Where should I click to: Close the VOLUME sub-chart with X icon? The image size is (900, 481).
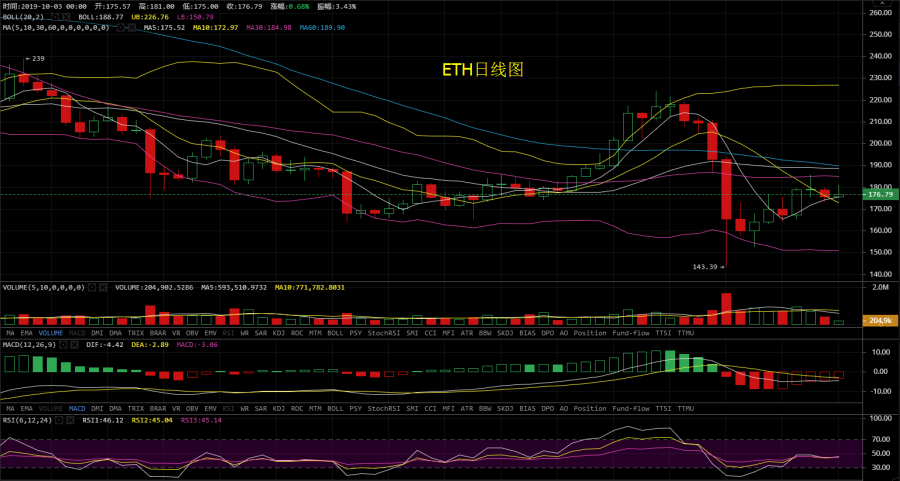[x=103, y=287]
